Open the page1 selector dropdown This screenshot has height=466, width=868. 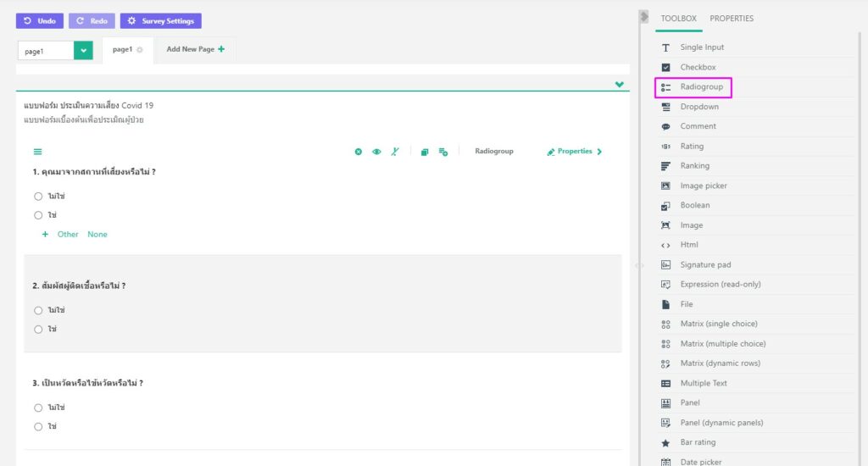(83, 51)
